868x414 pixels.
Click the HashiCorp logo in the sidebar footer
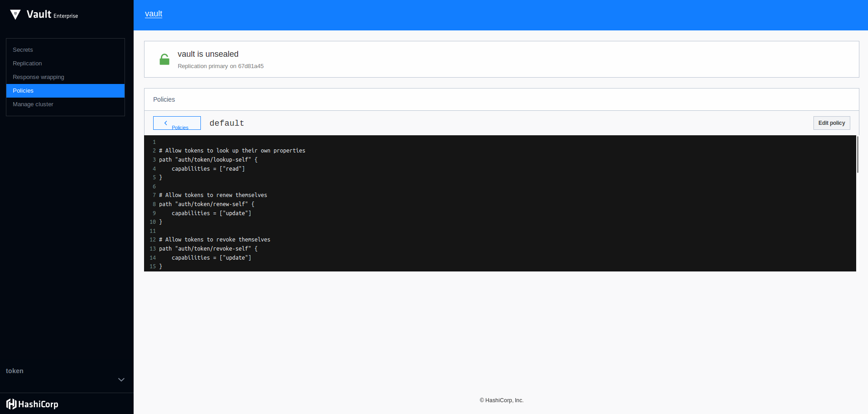(32, 404)
